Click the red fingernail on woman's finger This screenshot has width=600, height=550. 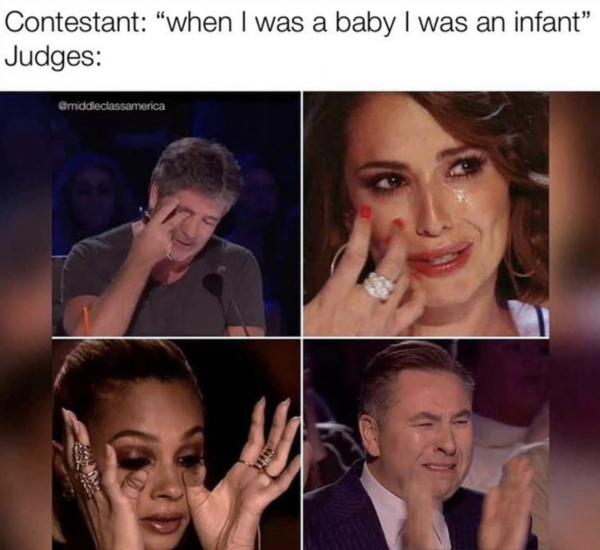click(365, 211)
